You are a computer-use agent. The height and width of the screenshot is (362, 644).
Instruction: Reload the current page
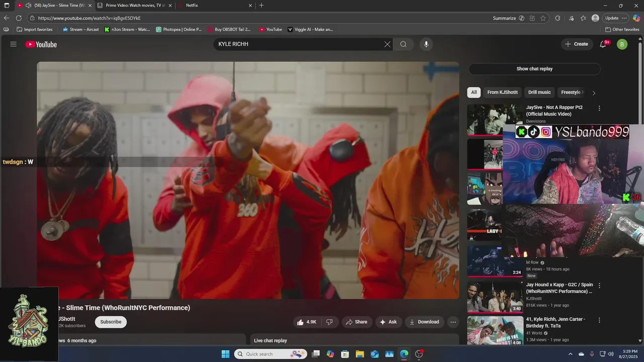[19, 18]
